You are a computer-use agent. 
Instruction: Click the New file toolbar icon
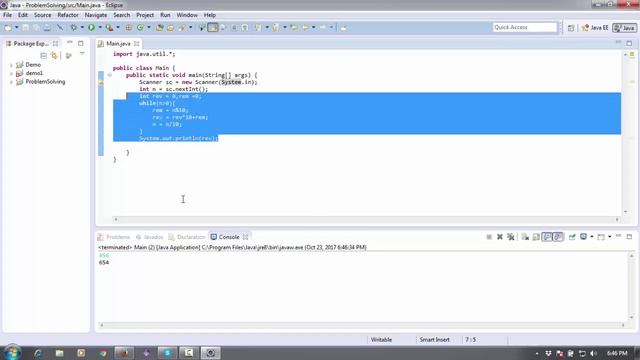(8, 27)
